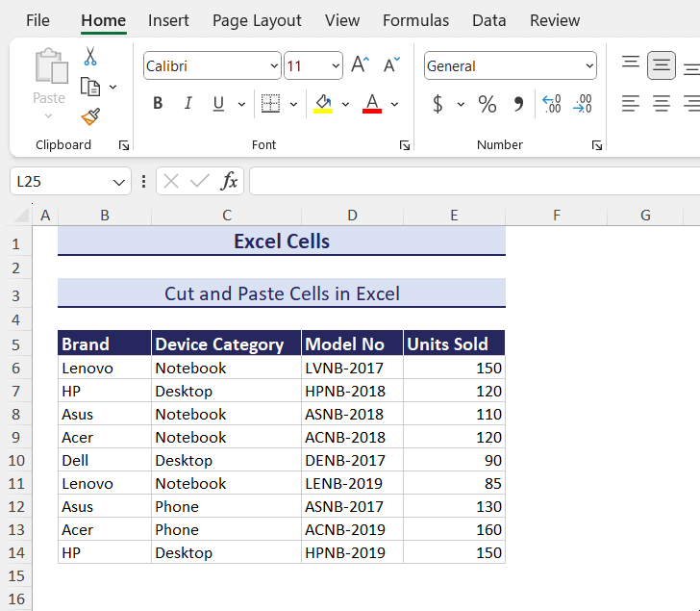
Task: Open the File tab
Action: click(x=37, y=20)
